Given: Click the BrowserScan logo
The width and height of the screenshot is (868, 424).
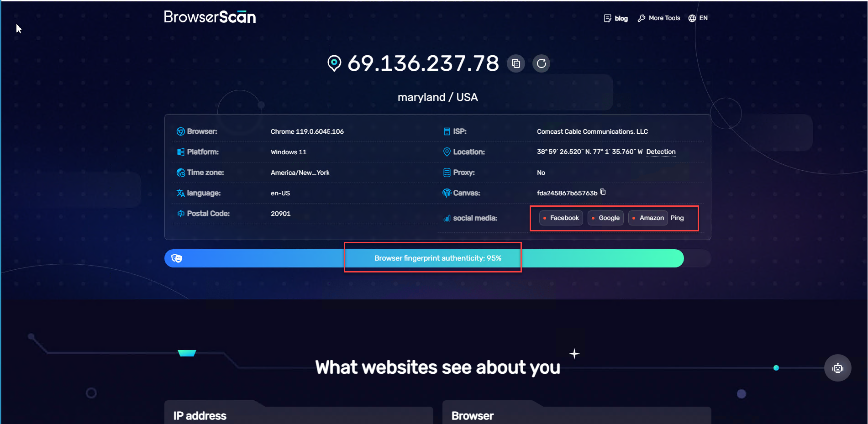Looking at the screenshot, I should (x=210, y=17).
